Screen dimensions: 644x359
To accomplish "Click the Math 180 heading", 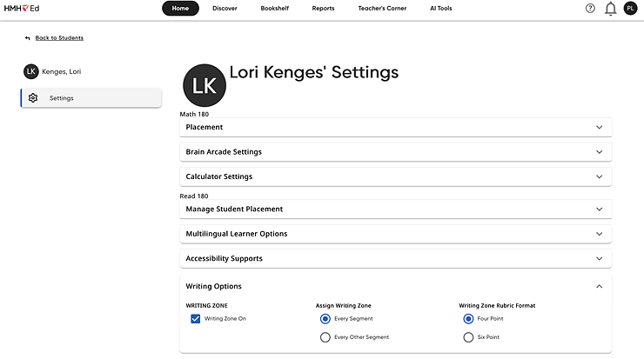I will tap(194, 114).
